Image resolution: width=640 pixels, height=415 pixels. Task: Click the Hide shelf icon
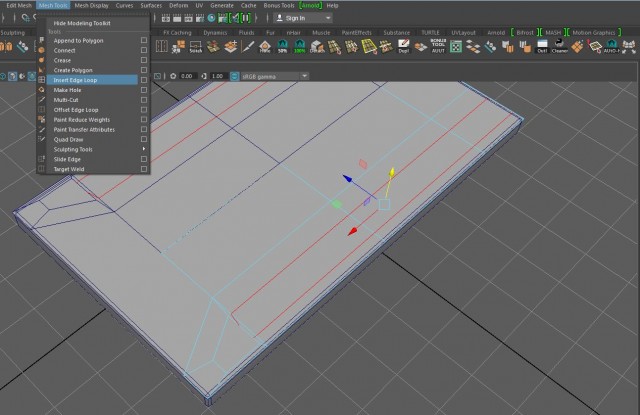(x=265, y=47)
